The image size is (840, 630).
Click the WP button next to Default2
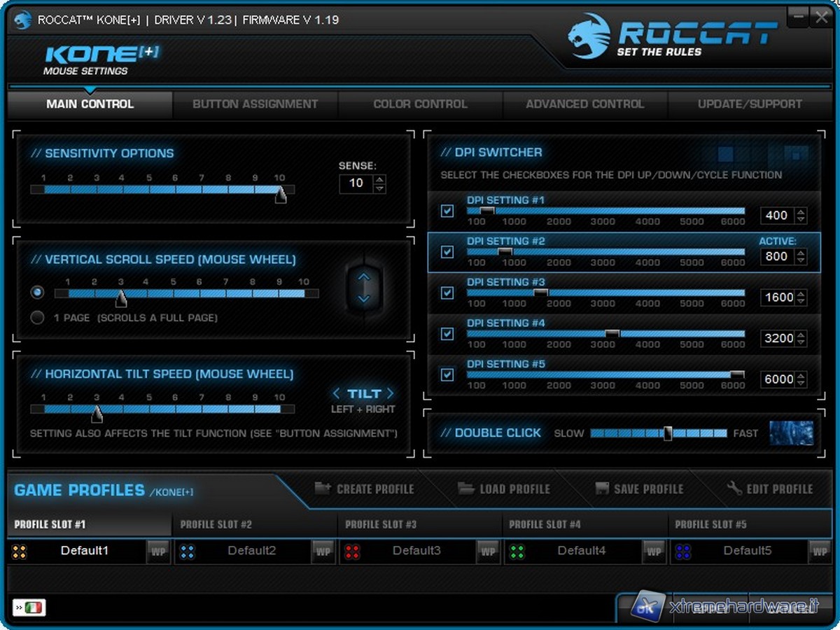(x=323, y=552)
